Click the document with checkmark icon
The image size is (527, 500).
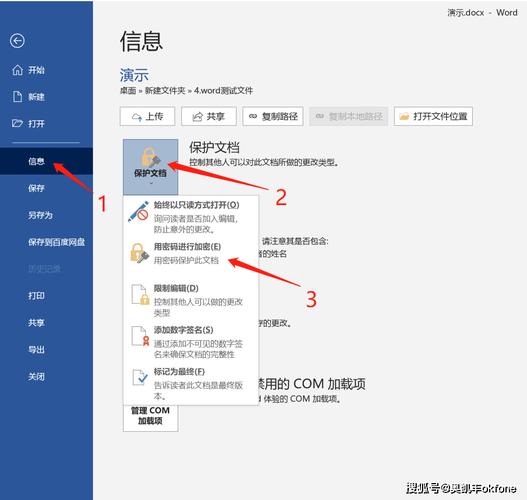pyautogui.click(x=140, y=377)
